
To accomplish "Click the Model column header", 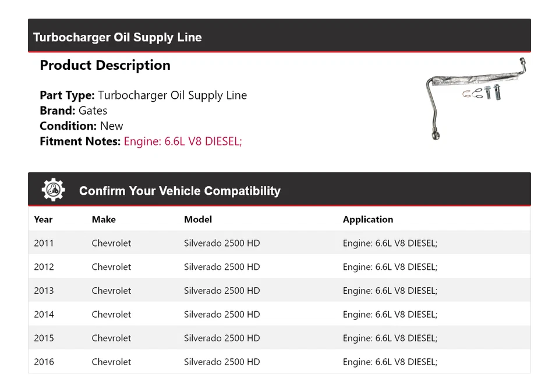I will pos(198,219).
